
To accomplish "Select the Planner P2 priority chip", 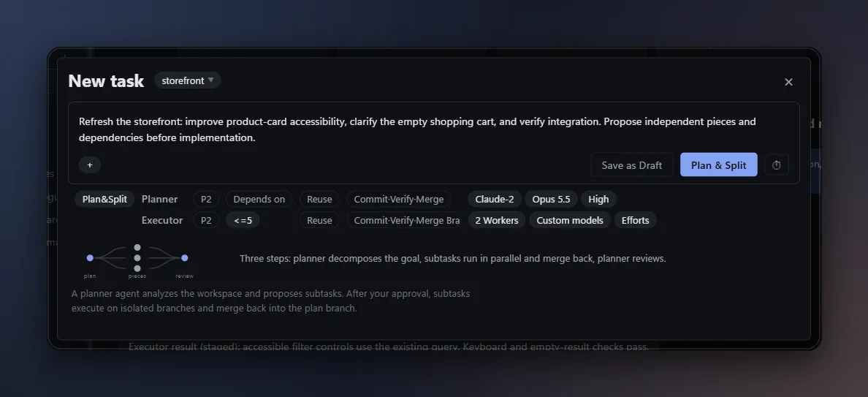I will [x=206, y=200].
